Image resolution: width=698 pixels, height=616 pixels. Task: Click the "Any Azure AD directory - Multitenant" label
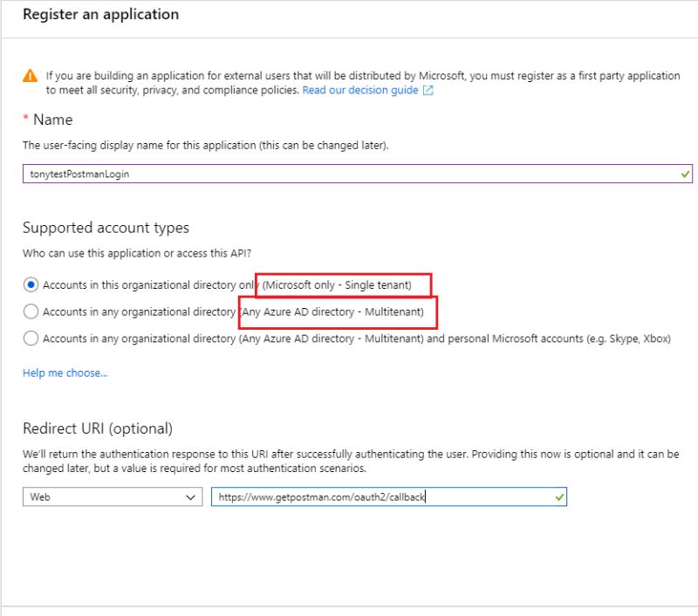coord(334,311)
